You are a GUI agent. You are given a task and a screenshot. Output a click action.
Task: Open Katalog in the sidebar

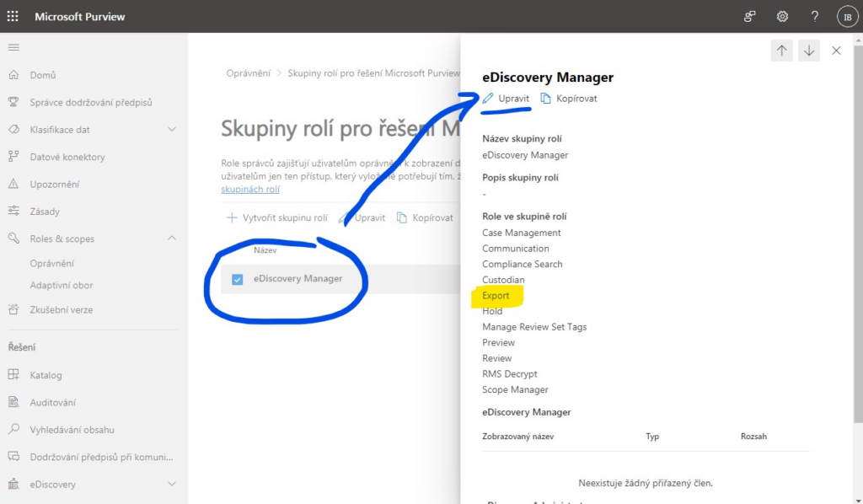(x=46, y=375)
